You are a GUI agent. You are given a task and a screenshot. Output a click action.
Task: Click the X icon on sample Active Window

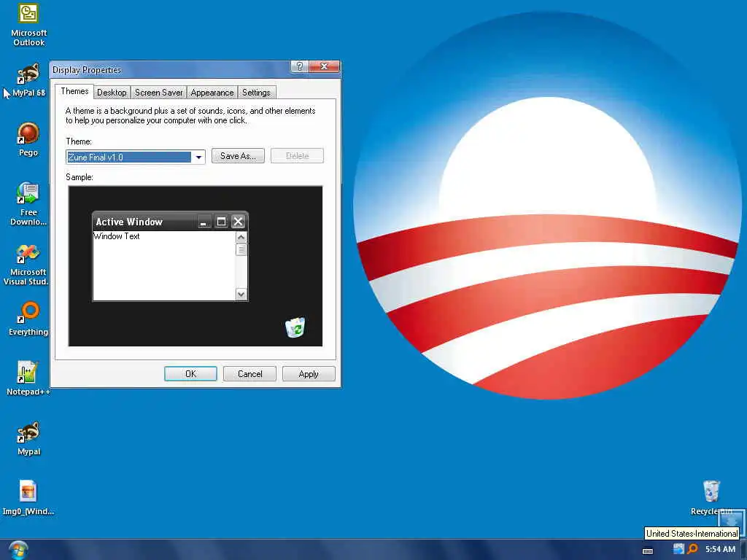click(x=239, y=222)
